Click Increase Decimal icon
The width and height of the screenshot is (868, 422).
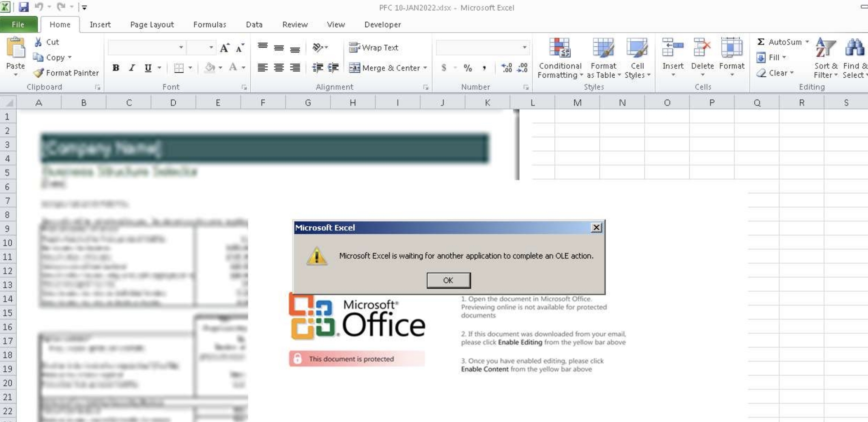(506, 68)
